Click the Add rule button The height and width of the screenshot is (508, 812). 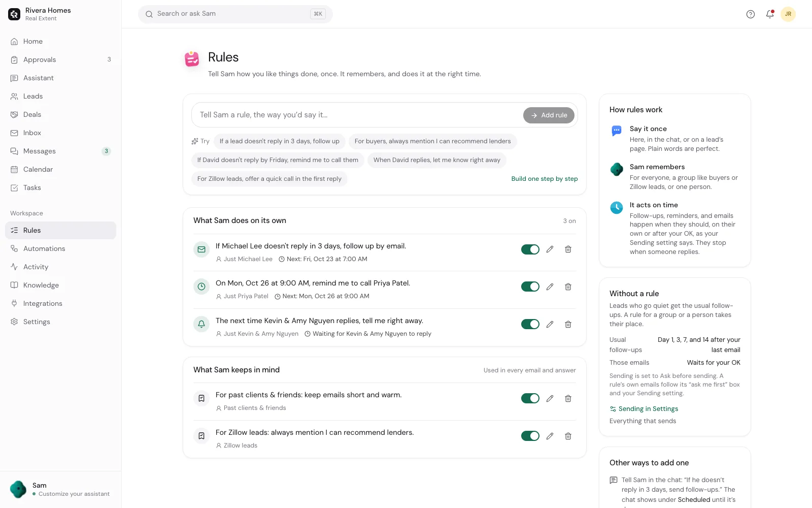click(x=549, y=115)
